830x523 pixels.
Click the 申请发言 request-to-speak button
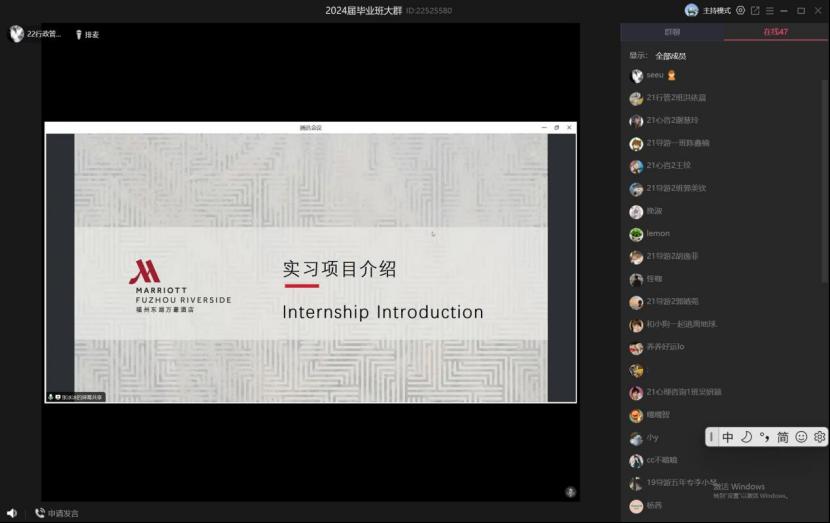57,513
